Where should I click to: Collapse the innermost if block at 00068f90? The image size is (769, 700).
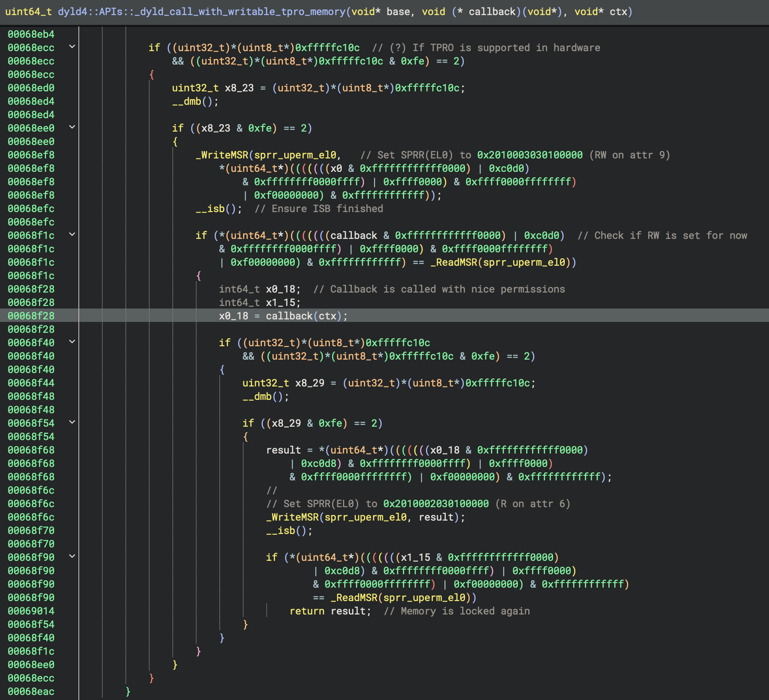click(72, 557)
